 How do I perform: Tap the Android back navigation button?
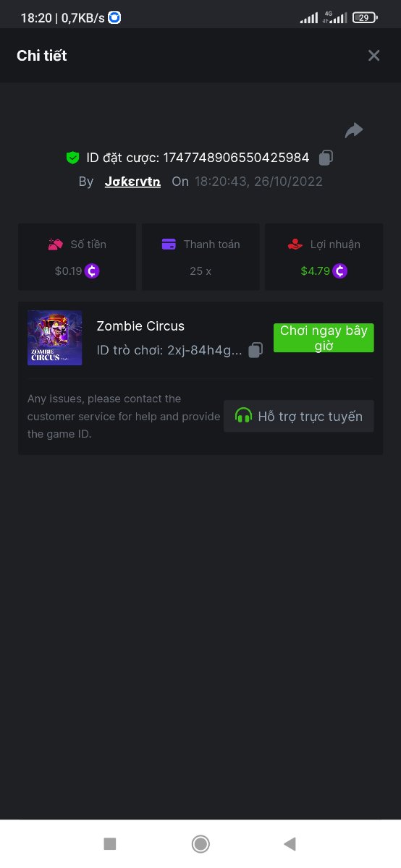(x=290, y=843)
